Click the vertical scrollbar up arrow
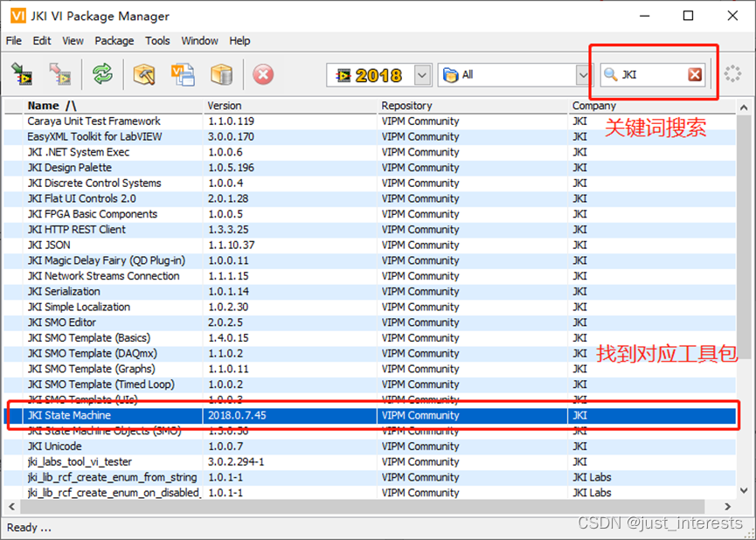 tap(744, 107)
